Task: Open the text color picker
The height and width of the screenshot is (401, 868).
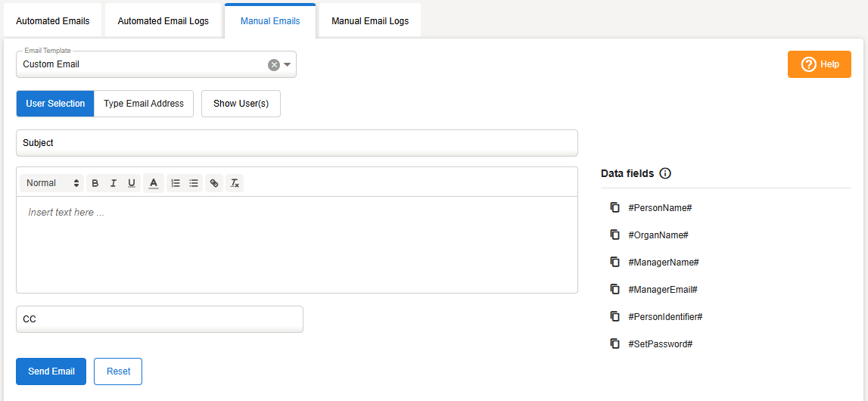Action: (154, 183)
